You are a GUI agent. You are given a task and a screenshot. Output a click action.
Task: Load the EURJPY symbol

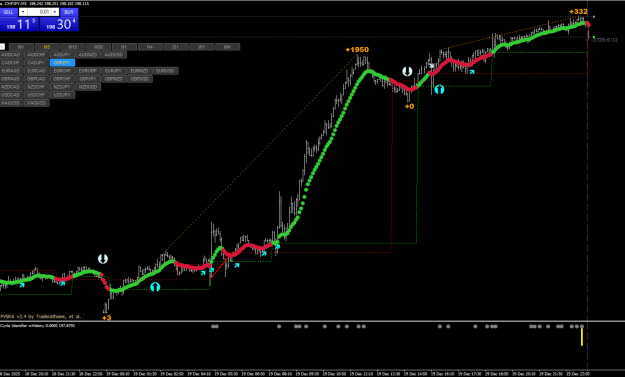(x=114, y=71)
